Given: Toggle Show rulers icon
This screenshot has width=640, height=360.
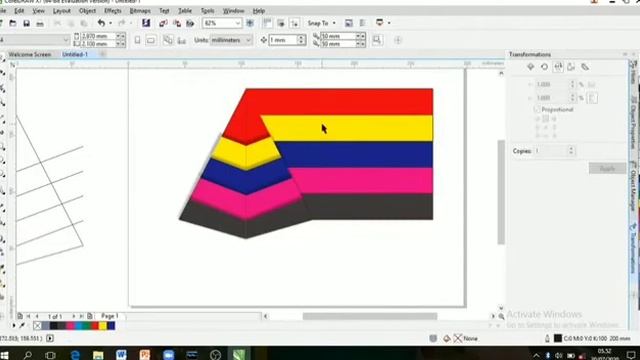Looking at the screenshot, I should coord(267,23).
